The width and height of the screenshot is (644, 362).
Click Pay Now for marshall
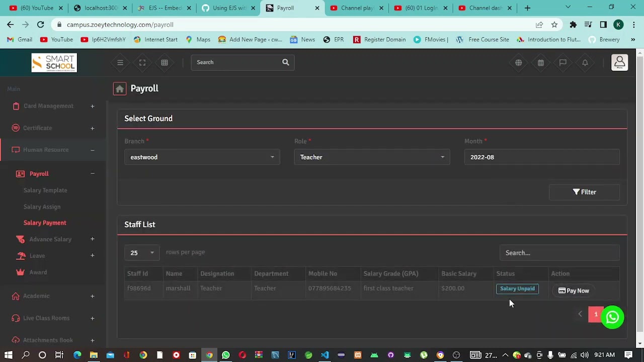[574, 291]
